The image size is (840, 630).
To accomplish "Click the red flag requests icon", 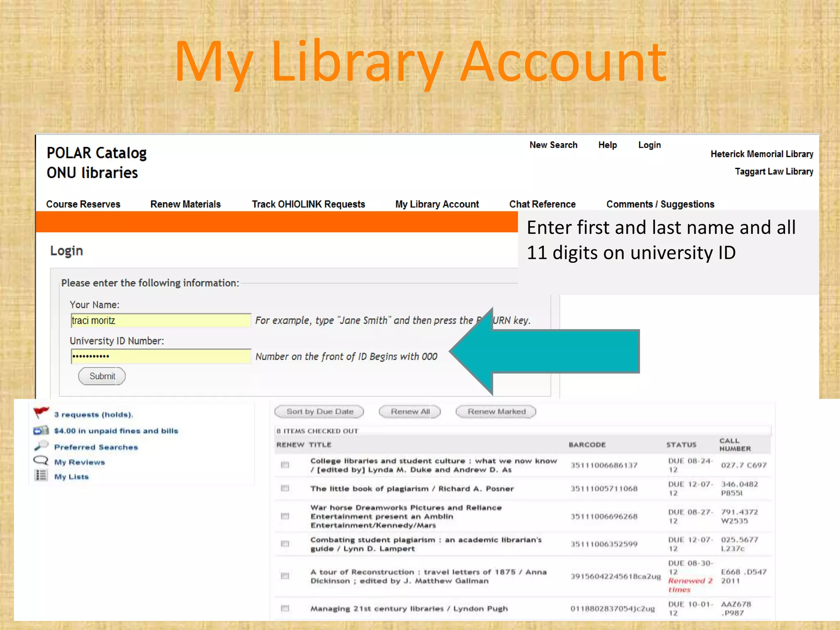I will pos(41,413).
